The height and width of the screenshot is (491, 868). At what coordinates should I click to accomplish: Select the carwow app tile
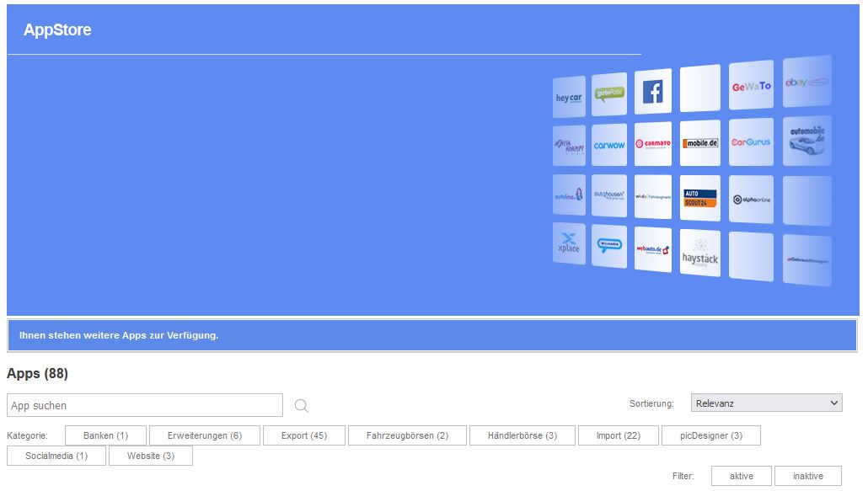609,146
